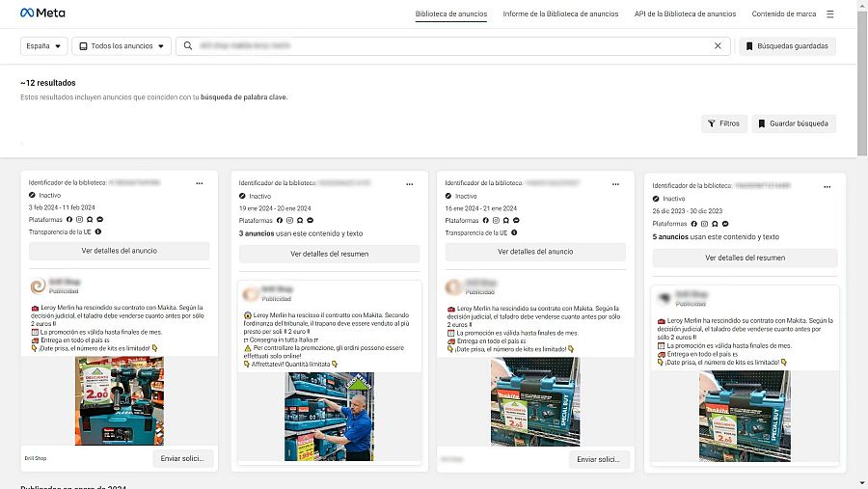Click the Meta logo
The width and height of the screenshot is (868, 489).
42,13
